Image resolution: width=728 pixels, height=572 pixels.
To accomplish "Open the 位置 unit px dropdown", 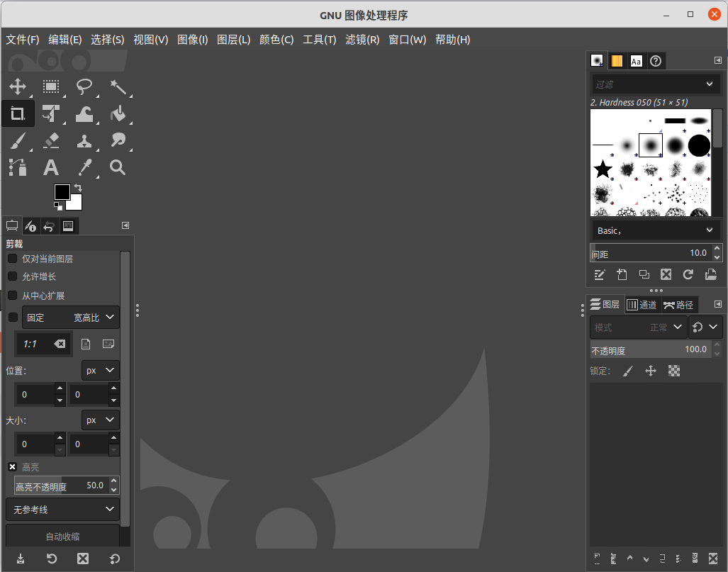I will pos(100,370).
